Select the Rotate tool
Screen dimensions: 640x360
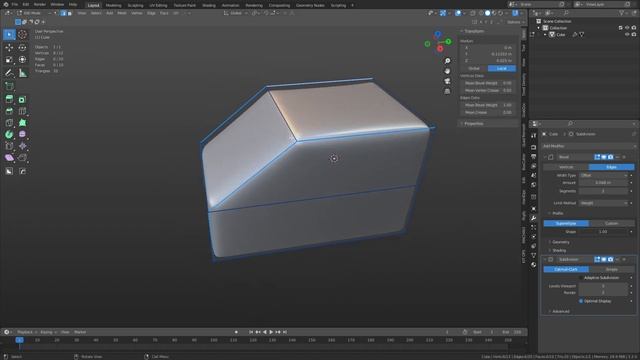[x=22, y=48]
